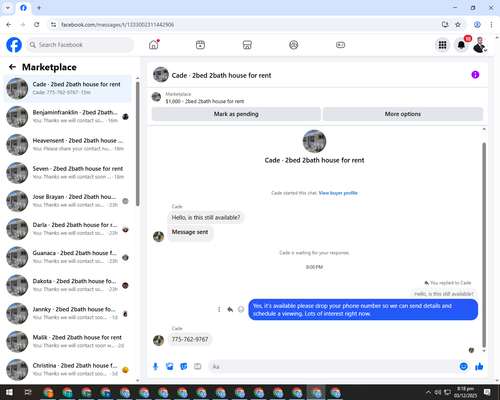
Task: Open the Notifications bell
Action: 461,45
